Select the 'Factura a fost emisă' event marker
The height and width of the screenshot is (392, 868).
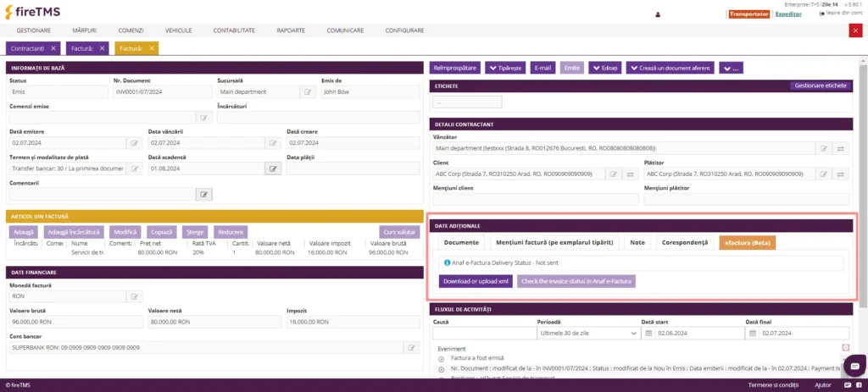point(441,359)
